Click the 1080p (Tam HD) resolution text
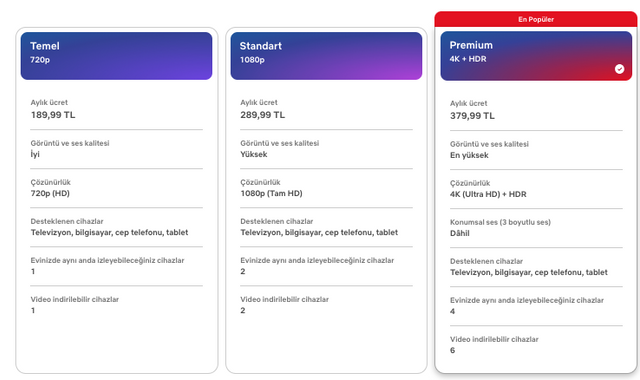The image size is (640, 380). [271, 193]
